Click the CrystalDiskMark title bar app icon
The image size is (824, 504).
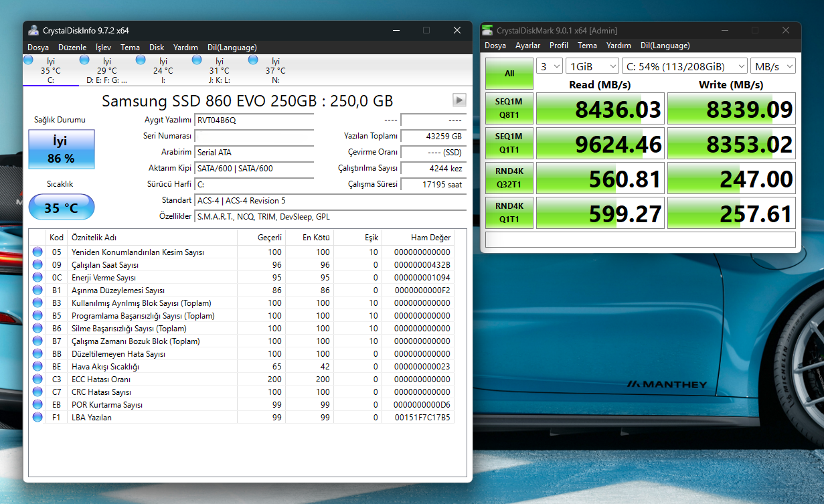(x=487, y=30)
